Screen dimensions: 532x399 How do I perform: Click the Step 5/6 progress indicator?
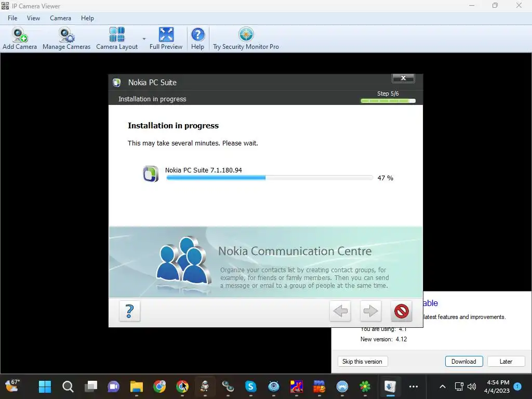point(388,101)
